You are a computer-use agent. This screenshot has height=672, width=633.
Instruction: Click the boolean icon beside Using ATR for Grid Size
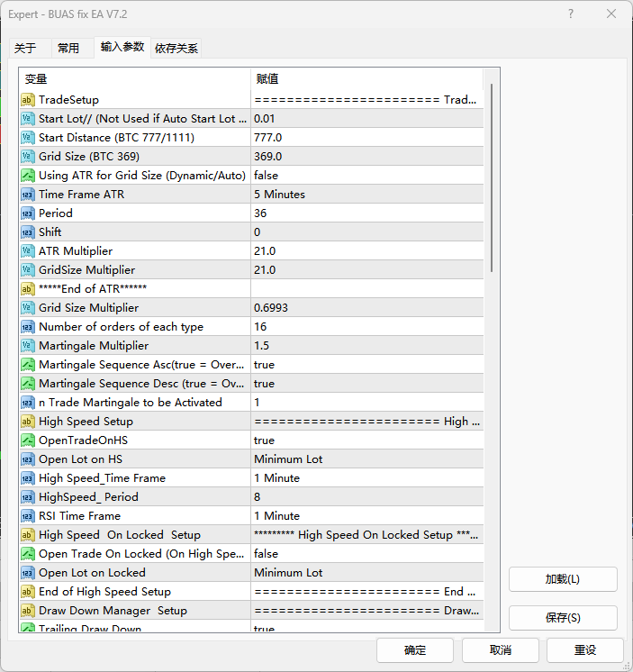point(28,176)
